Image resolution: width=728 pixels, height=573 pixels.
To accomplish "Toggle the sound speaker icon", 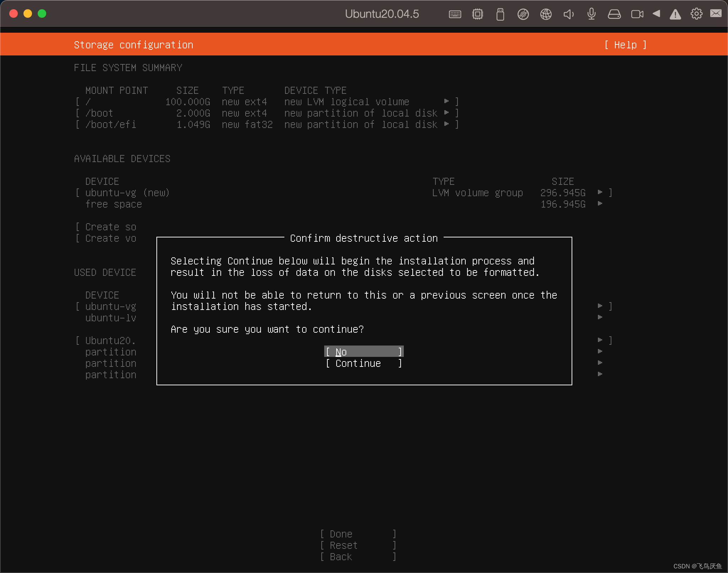I will pyautogui.click(x=568, y=14).
